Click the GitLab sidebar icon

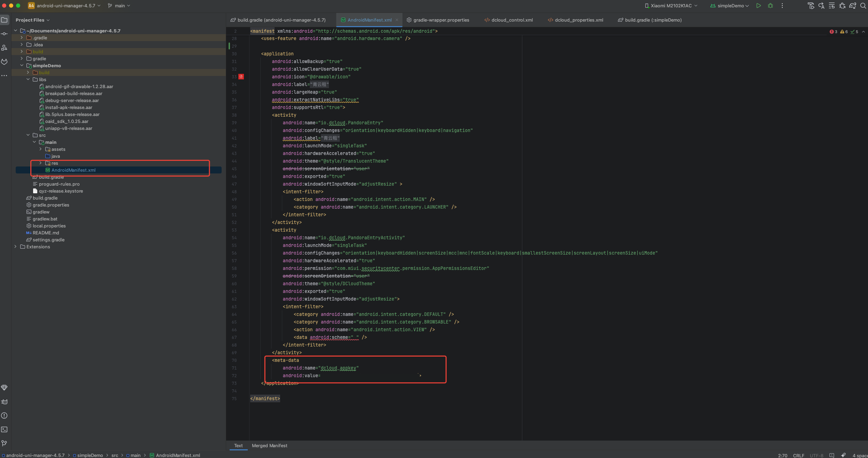pyautogui.click(x=5, y=62)
